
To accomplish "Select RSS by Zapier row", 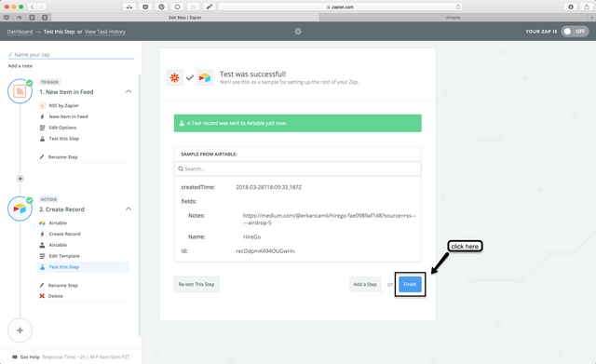I will coord(64,105).
